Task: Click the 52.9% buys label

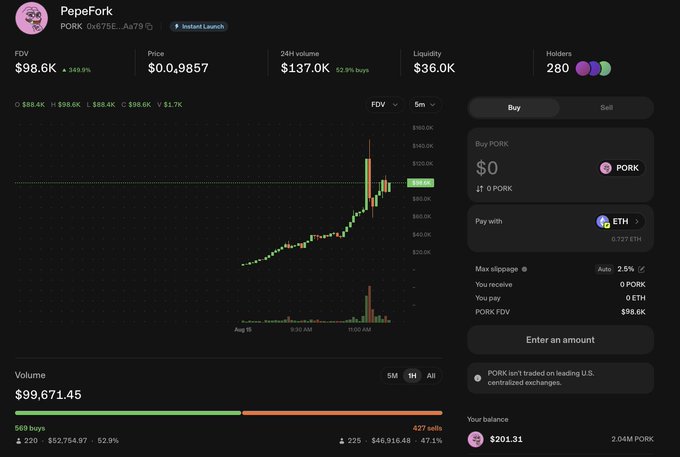Action: coord(352,70)
